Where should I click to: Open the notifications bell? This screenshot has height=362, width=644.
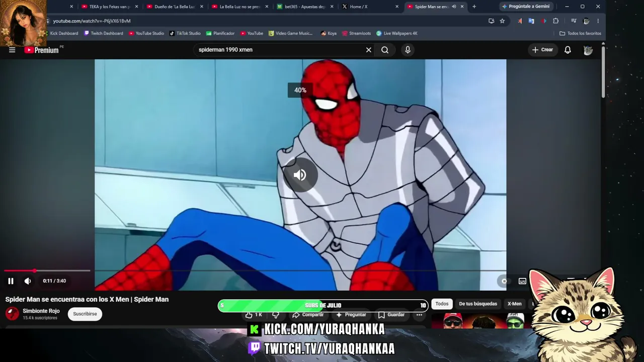coord(568,50)
